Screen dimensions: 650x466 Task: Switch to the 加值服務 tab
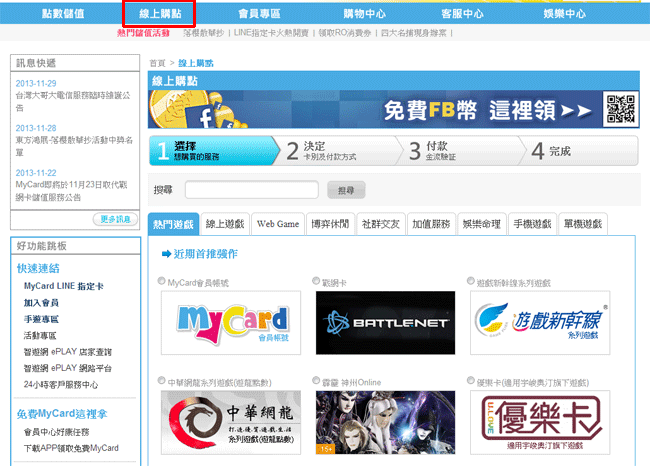point(431,224)
